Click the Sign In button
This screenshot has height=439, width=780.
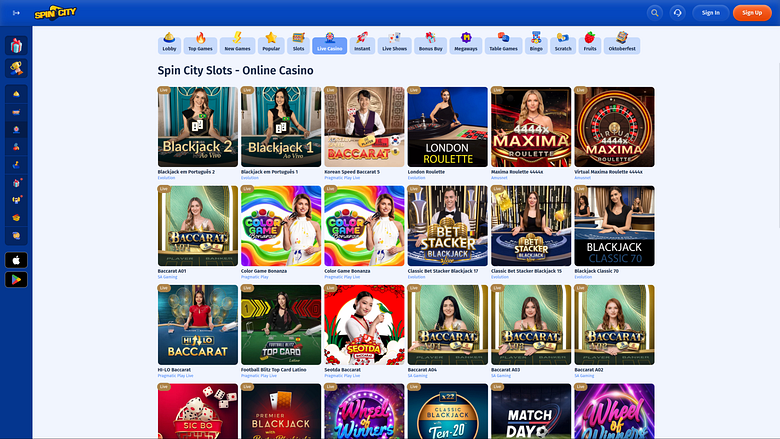(x=710, y=13)
